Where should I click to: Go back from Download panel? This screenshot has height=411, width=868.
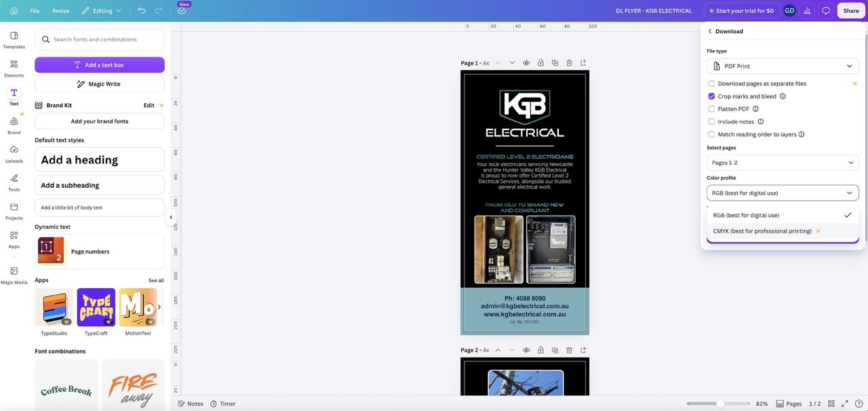710,31
